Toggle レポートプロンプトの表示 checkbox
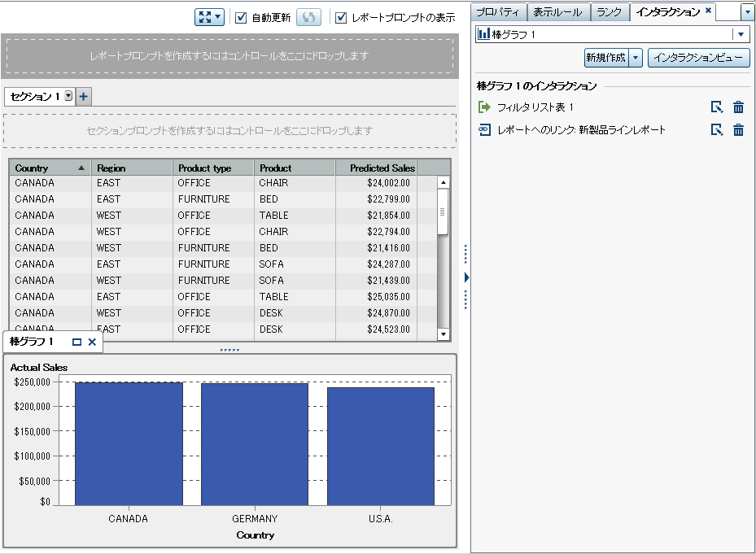 (341, 17)
